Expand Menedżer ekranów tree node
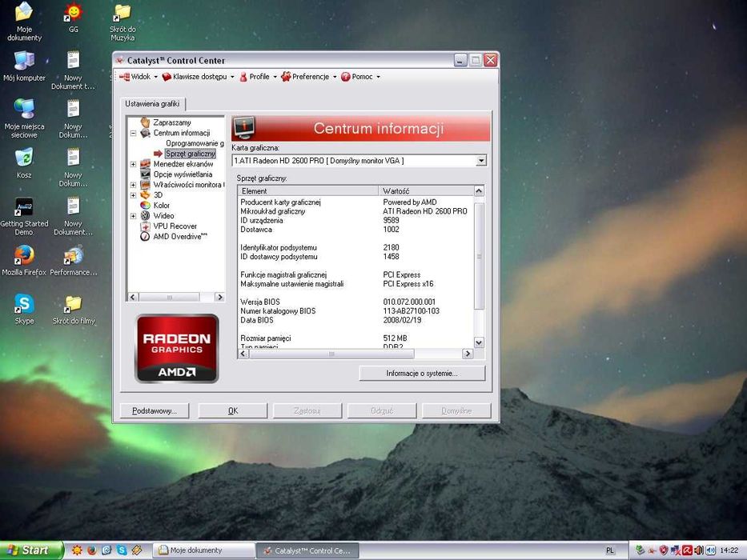The width and height of the screenshot is (747, 560). click(133, 164)
